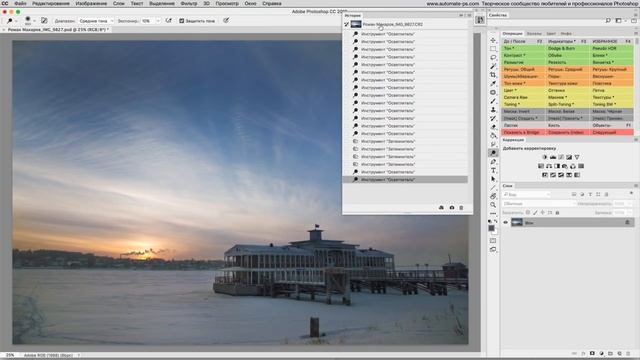Click the foreground color swatch
The image size is (640, 360).
492,228
